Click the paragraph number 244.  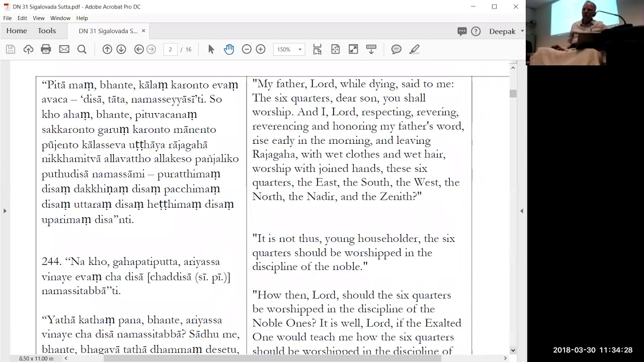coord(52,262)
